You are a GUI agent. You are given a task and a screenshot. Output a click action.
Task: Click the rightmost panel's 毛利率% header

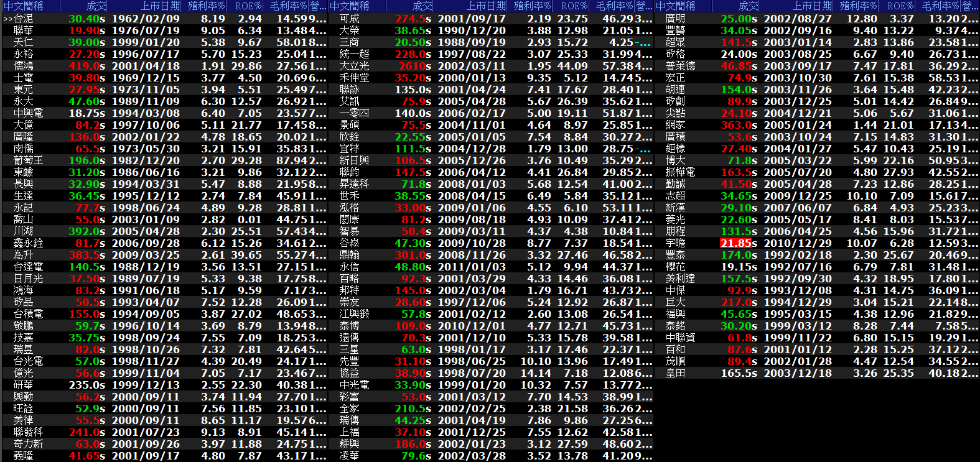(x=940, y=6)
